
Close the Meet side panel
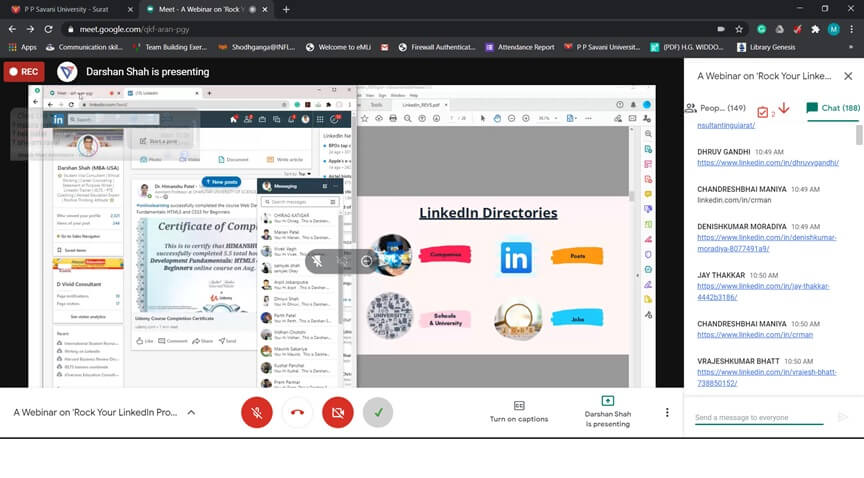coord(848,76)
